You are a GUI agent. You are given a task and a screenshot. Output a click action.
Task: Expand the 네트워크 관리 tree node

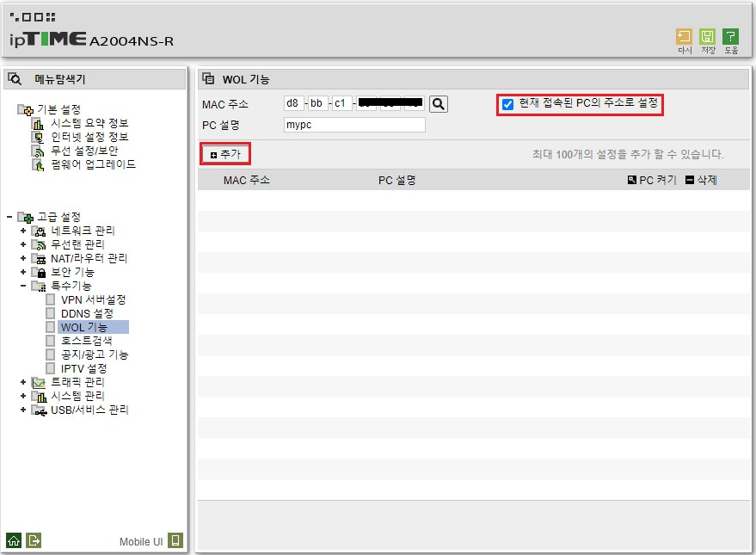pyautogui.click(x=24, y=231)
